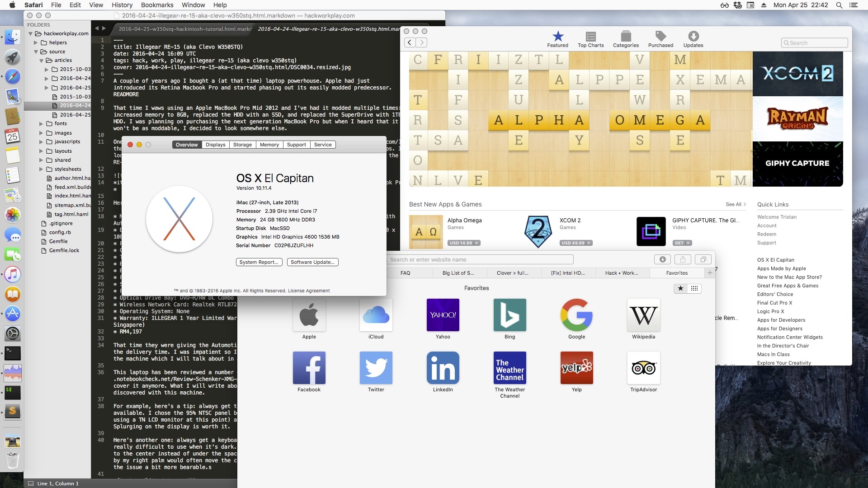
Task: Click the App Store search field
Action: pyautogui.click(x=814, y=43)
